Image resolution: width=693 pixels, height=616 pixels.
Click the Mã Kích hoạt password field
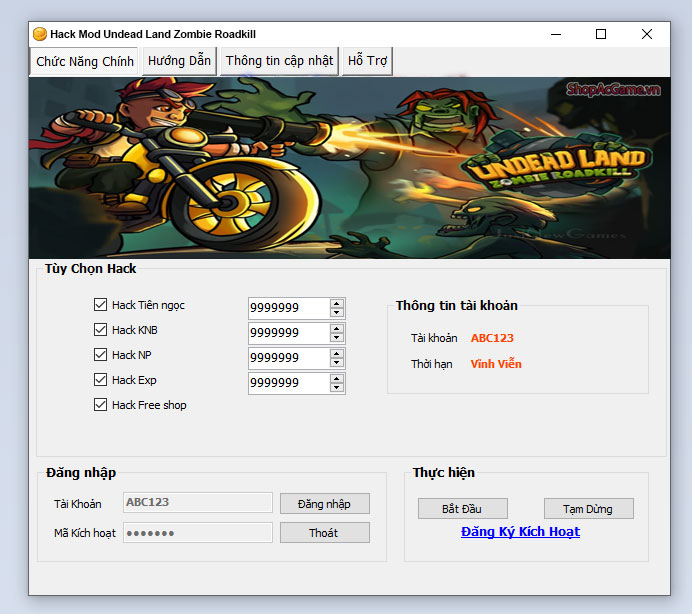(x=198, y=533)
